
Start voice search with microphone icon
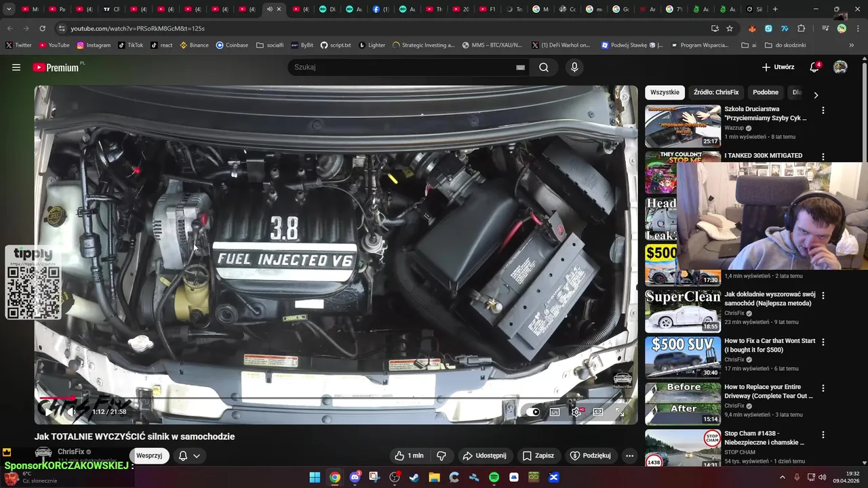574,67
